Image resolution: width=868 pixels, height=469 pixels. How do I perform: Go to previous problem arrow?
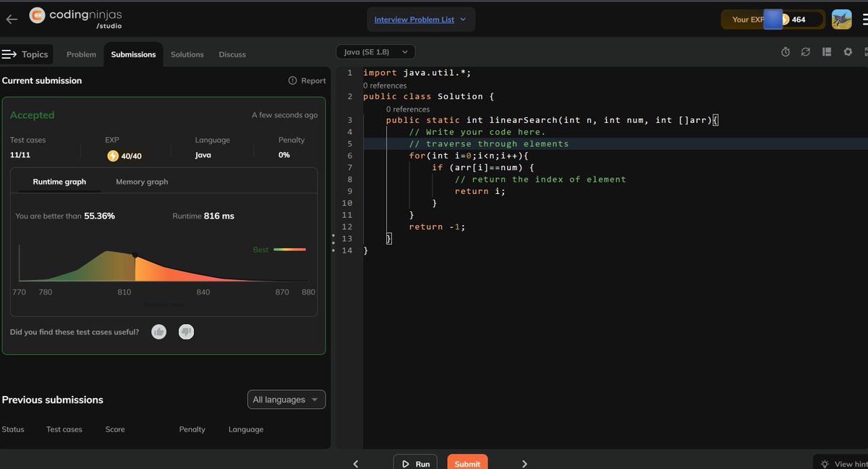tap(355, 464)
